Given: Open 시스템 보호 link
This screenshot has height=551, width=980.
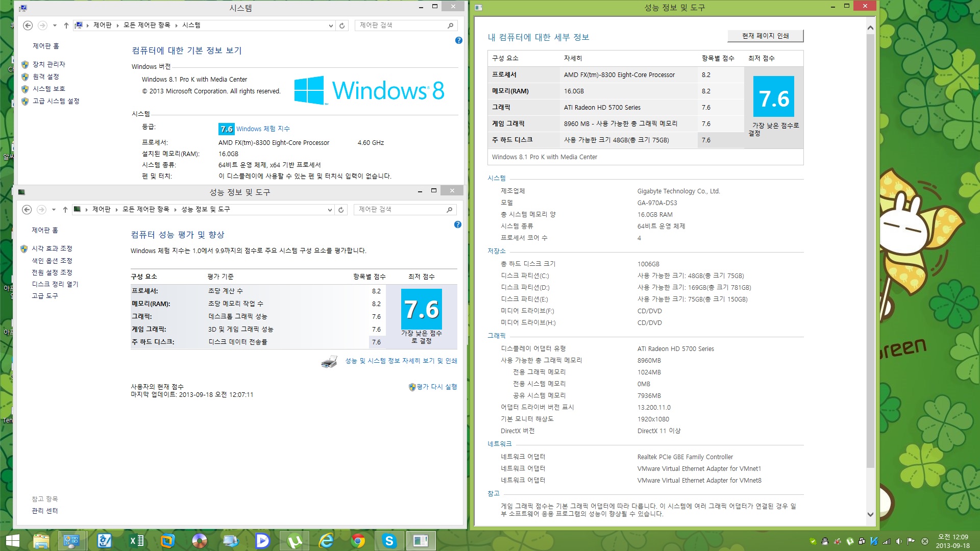Looking at the screenshot, I should pos(49,89).
